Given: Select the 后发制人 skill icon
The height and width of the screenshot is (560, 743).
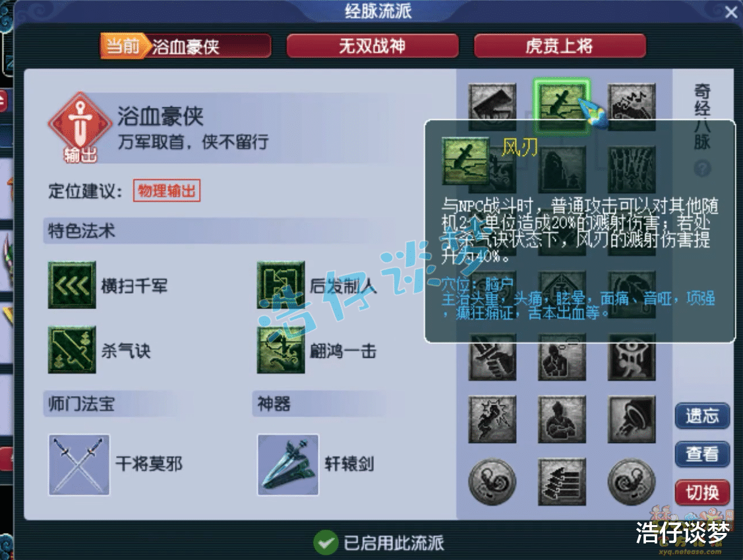Looking at the screenshot, I should [x=281, y=285].
